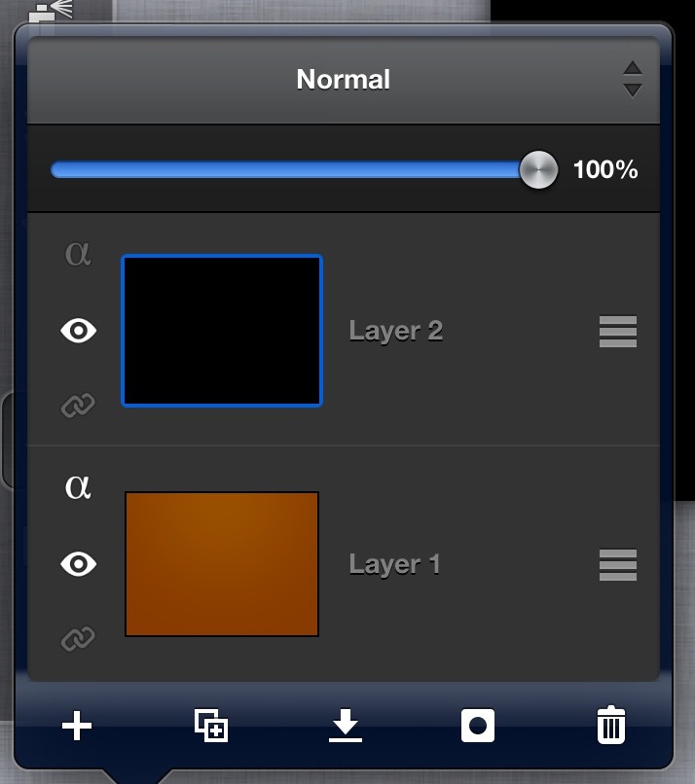Screen dimensions: 695x784
Task: Click the layer mask icon
Action: [478, 726]
